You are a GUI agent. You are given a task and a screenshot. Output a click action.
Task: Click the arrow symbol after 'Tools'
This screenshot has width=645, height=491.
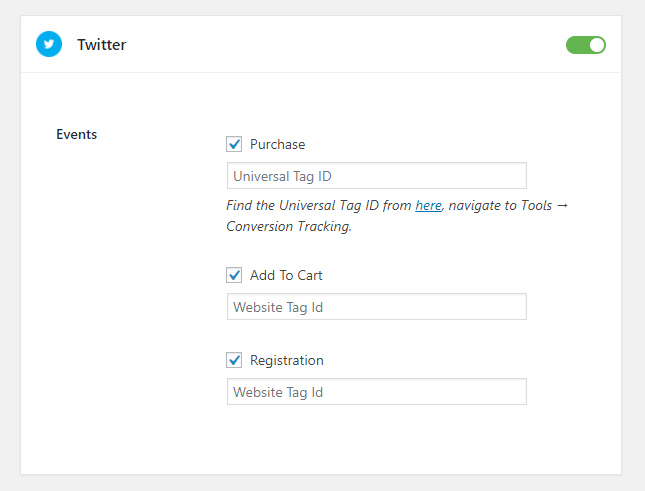click(x=562, y=205)
